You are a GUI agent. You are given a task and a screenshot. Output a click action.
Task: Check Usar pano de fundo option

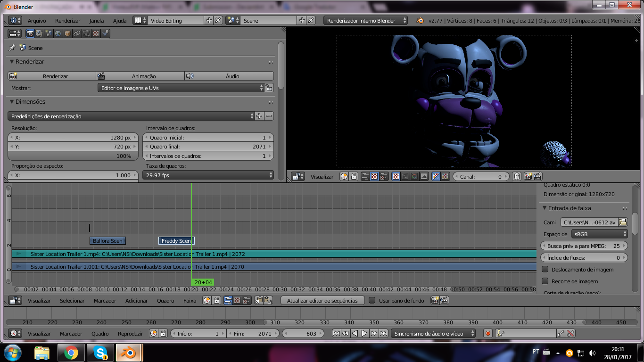coord(372,300)
